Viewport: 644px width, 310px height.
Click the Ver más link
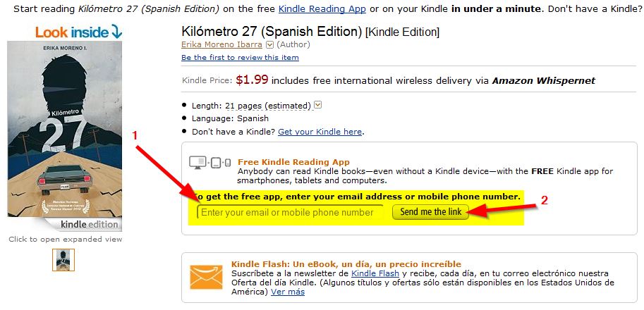[x=288, y=292]
